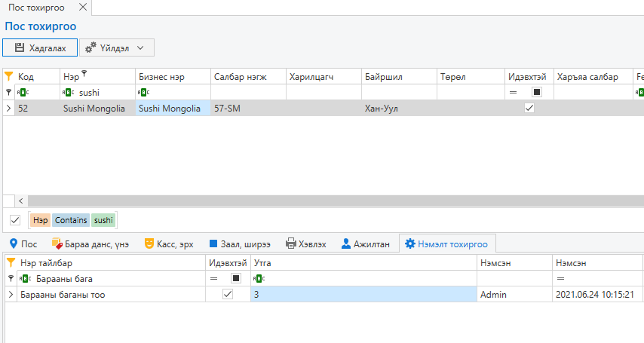Viewport: 644px width, 343px height.
Task: Open the Касс, эрх tab
Action: [169, 244]
